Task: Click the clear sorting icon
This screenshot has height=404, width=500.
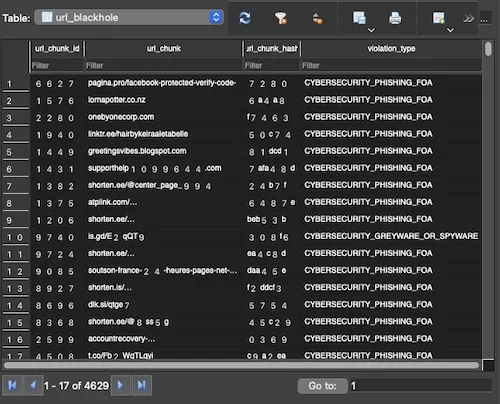Action: coord(317,18)
